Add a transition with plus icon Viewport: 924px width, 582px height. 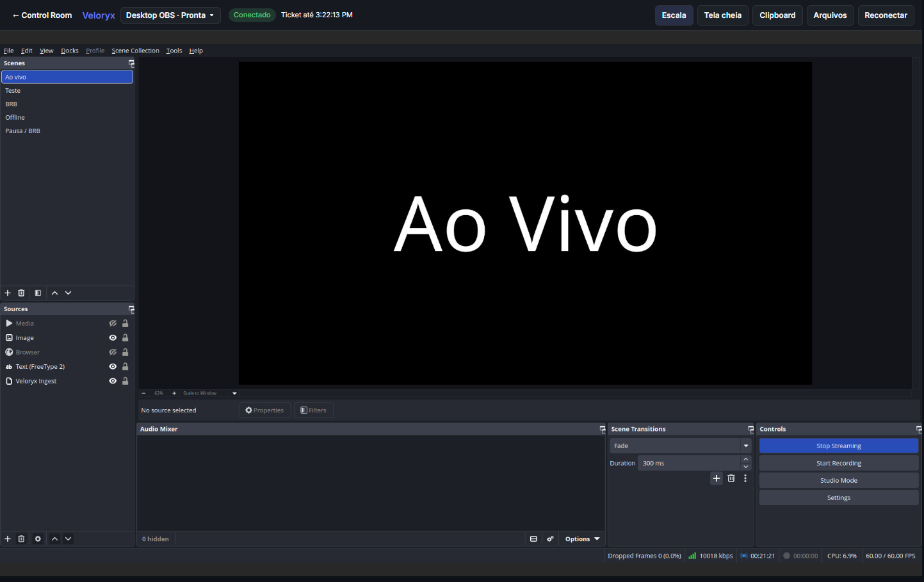coord(717,478)
